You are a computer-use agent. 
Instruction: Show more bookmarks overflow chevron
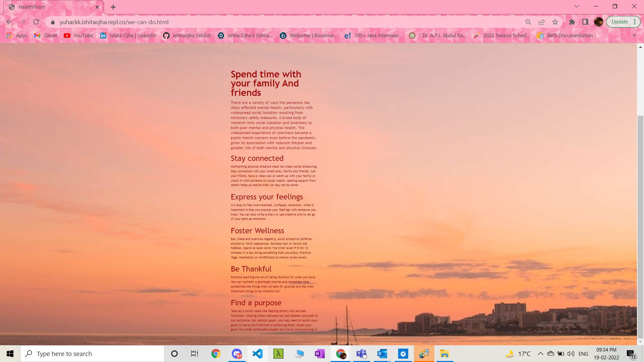tap(634, 36)
